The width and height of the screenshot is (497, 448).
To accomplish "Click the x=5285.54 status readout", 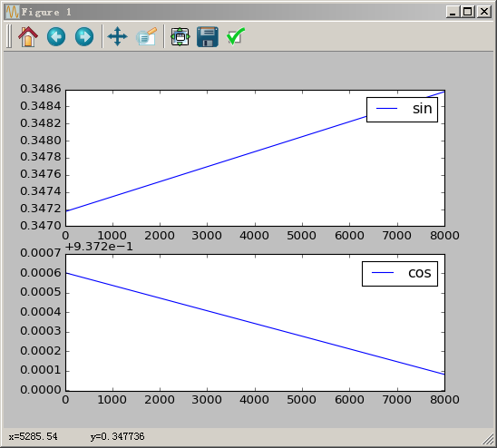I will pyautogui.click(x=34, y=436).
